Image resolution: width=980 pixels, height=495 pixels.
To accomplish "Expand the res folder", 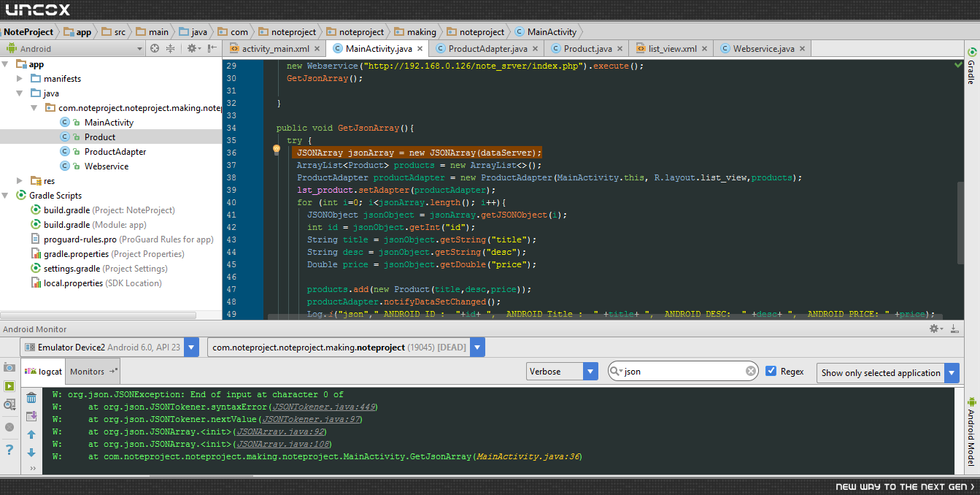I will [20, 181].
